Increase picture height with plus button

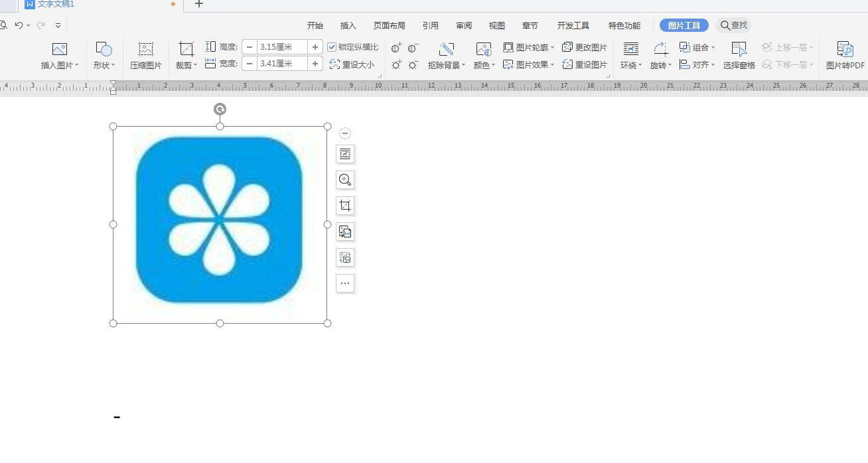click(315, 47)
